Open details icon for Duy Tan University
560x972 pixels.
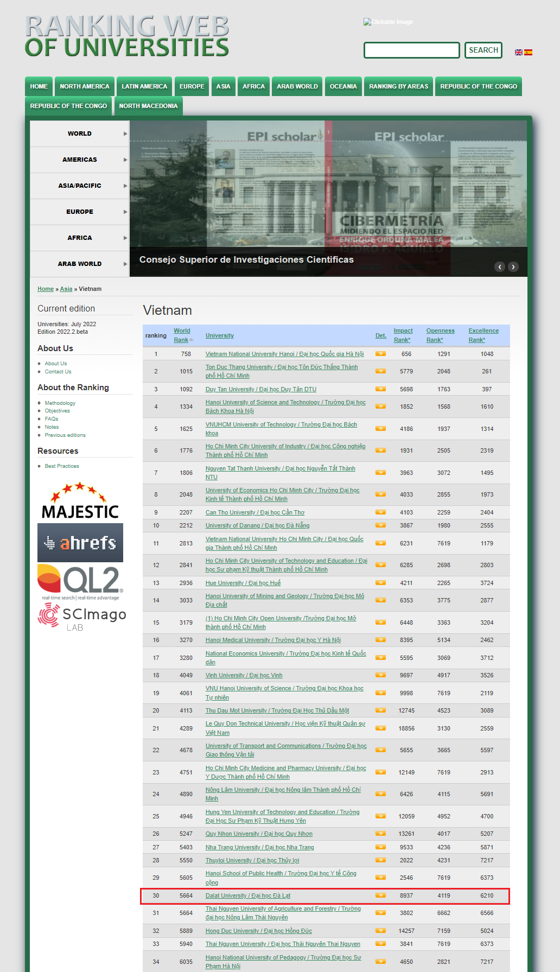pos(380,389)
